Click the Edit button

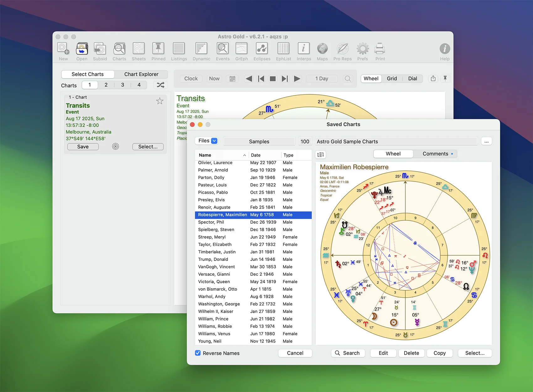click(x=383, y=353)
